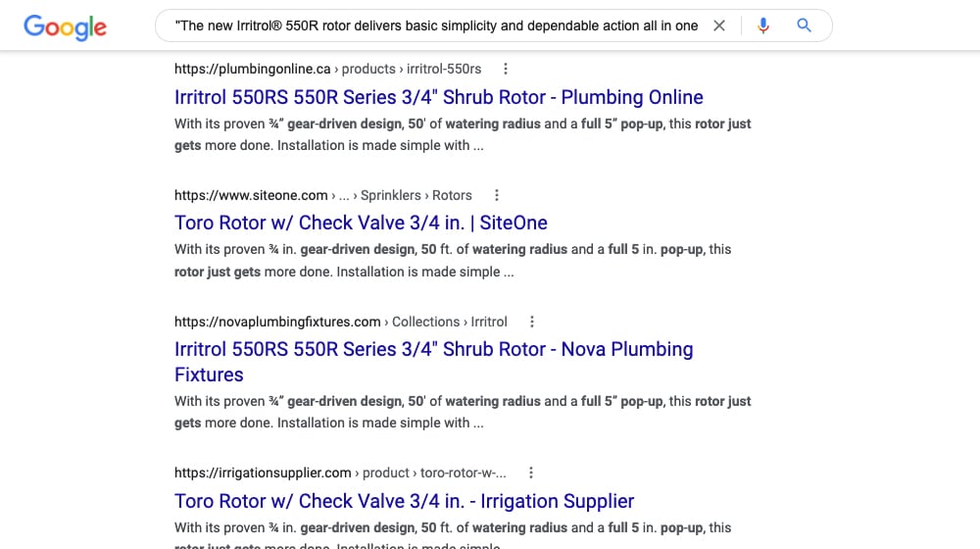Open more options for siteone.com result
The image size is (980, 549).
click(497, 195)
